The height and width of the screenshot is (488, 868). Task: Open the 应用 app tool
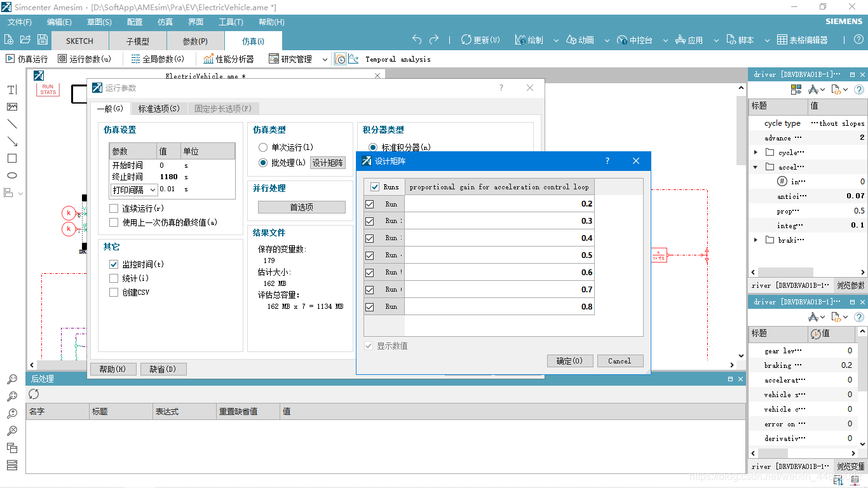point(689,40)
